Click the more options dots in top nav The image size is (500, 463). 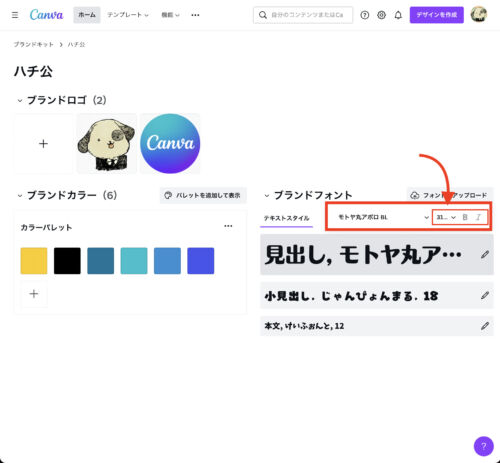click(x=195, y=15)
